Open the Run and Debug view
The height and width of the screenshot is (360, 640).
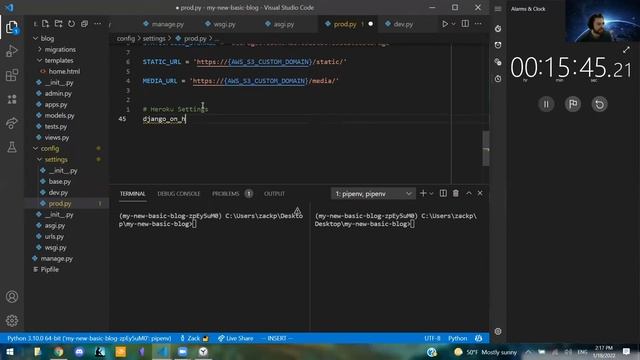tap(12, 51)
